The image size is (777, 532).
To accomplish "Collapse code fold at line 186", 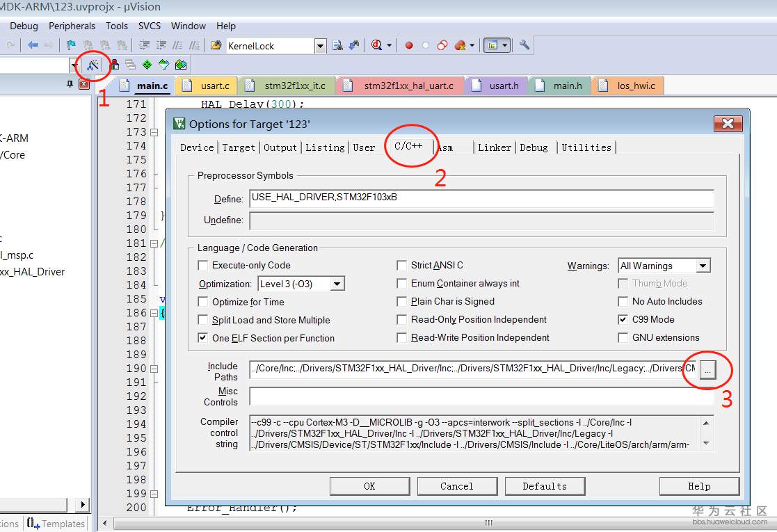I will [154, 313].
